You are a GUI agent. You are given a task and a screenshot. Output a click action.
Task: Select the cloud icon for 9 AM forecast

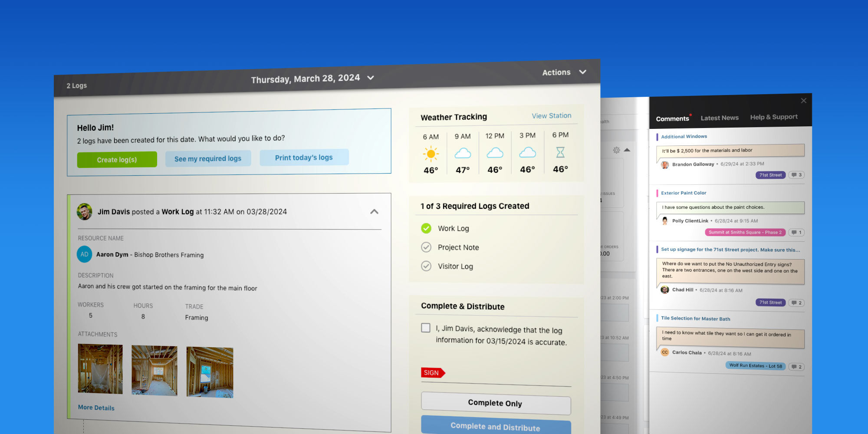[x=463, y=153]
